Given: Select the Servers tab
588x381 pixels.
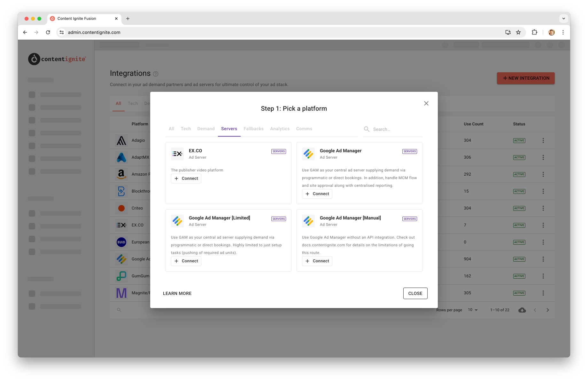Looking at the screenshot, I should [229, 129].
